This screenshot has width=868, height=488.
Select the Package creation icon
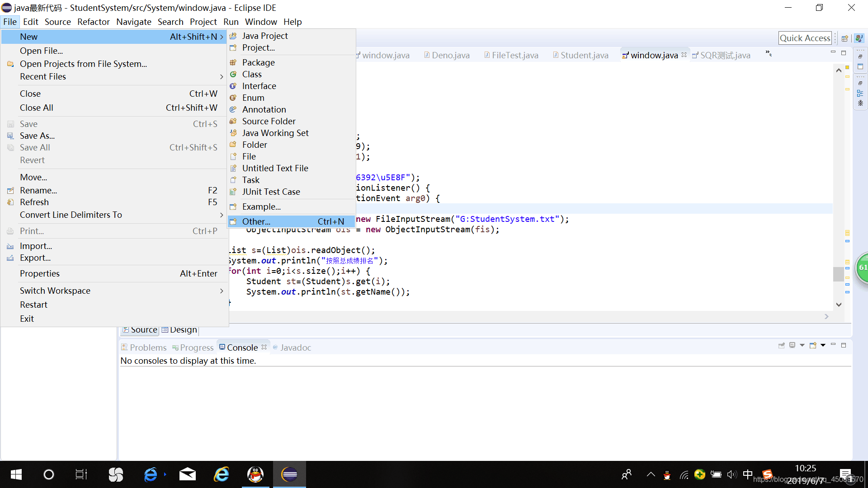pos(234,62)
